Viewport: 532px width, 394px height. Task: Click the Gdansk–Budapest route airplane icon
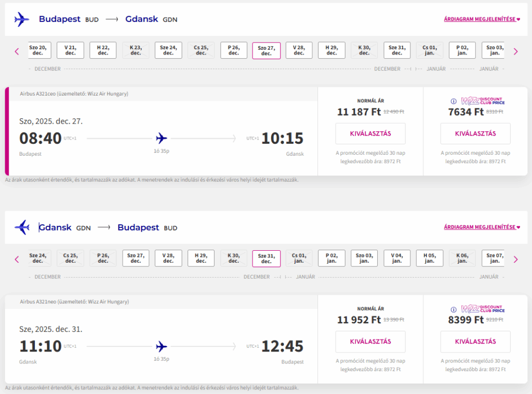tap(22, 227)
